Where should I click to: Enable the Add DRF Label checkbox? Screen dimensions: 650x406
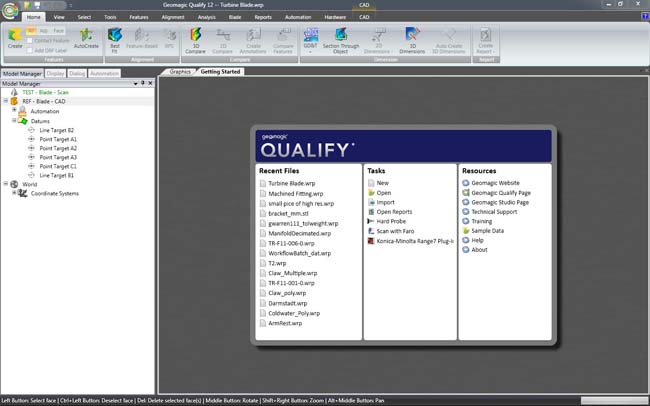(29, 50)
